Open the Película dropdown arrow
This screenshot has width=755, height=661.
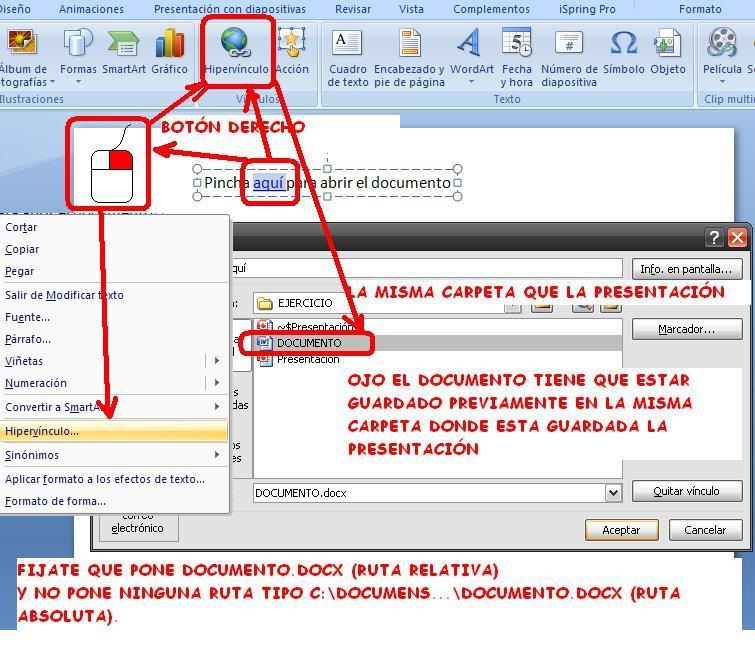[x=722, y=83]
